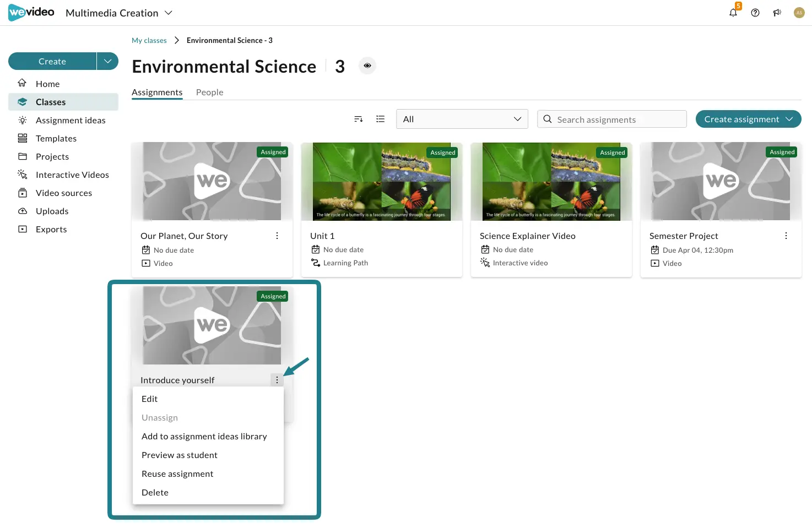Click the Classes graduation cap icon
The image size is (812, 528).
(22, 102)
